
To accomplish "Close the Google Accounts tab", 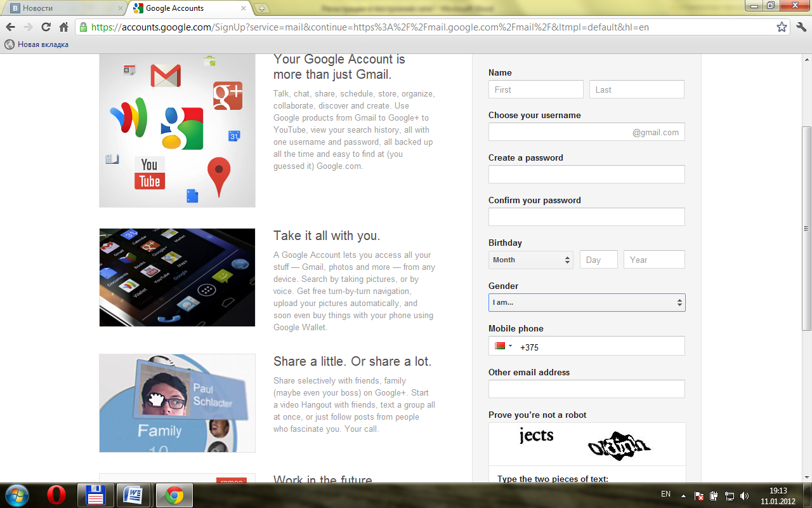I will point(244,8).
